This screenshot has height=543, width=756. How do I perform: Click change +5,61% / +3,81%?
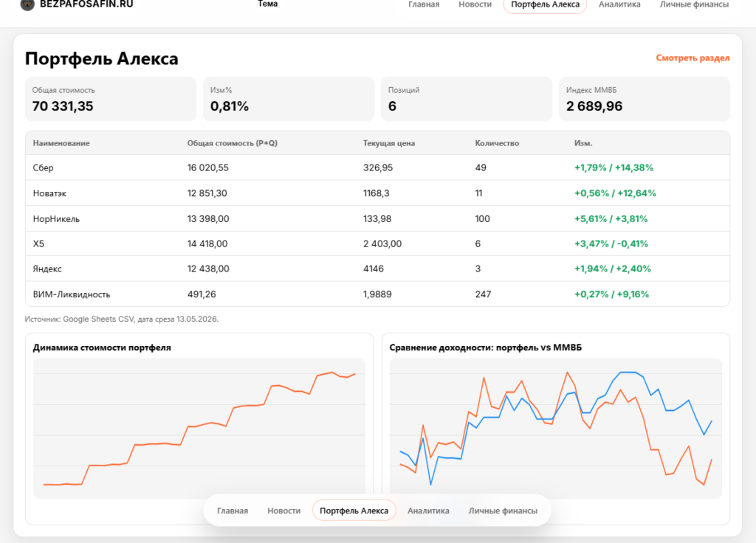[x=611, y=218]
